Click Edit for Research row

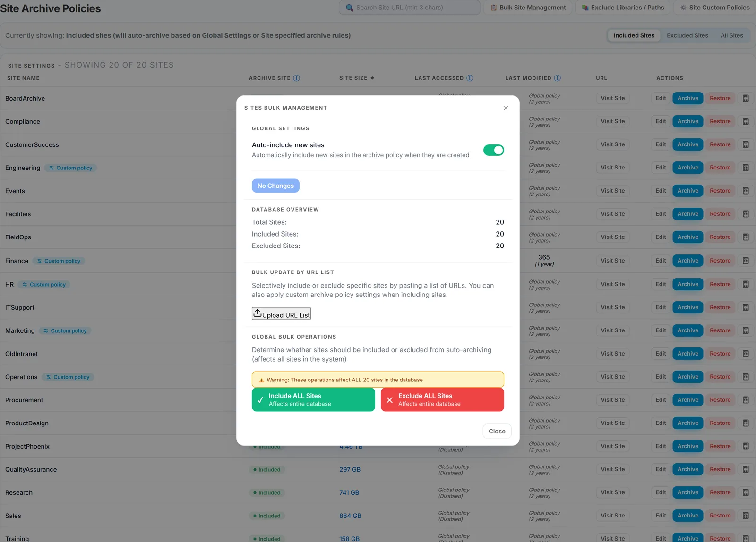pos(661,492)
